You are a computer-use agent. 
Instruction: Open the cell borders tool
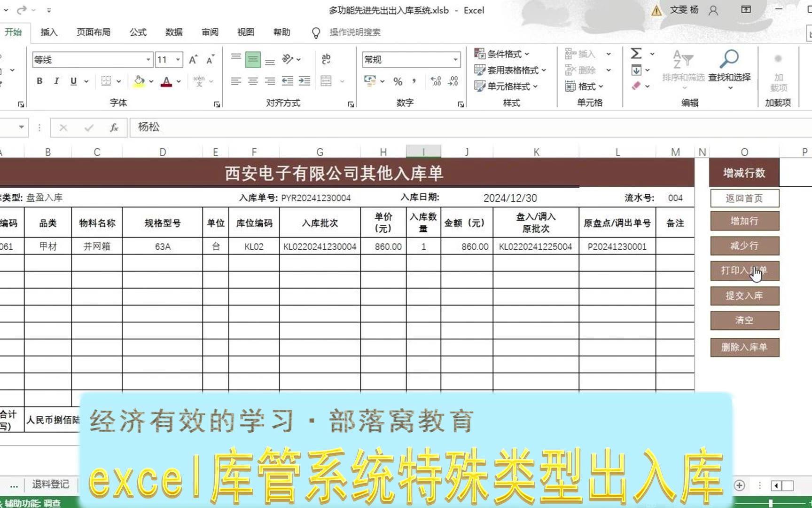(106, 81)
